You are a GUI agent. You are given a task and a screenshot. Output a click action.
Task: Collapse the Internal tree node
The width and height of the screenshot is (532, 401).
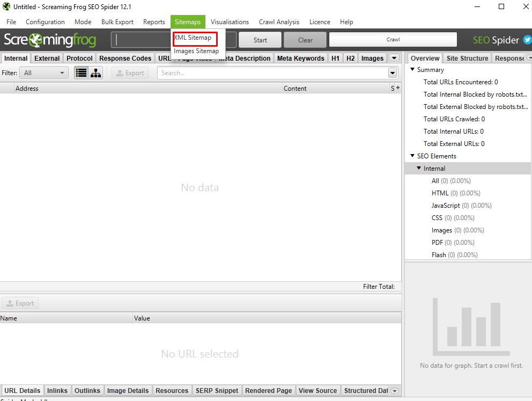coord(419,168)
